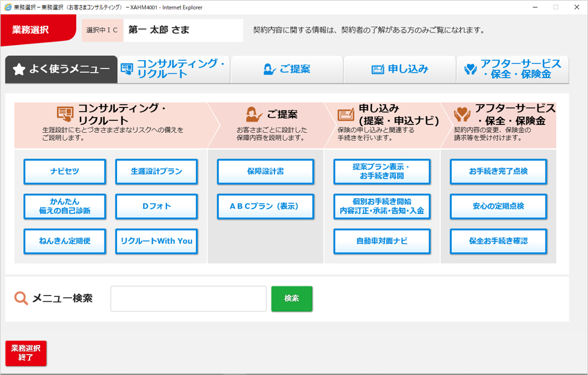
Task: Open 保障設計書
Action: (x=265, y=171)
